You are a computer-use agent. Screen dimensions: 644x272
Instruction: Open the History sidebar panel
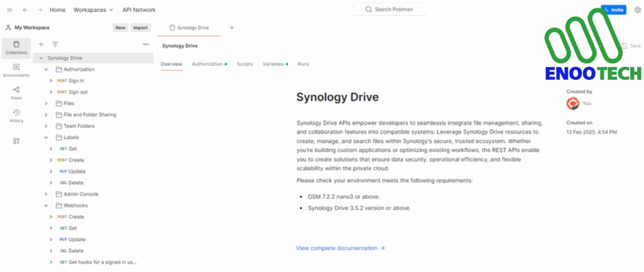pos(16,116)
